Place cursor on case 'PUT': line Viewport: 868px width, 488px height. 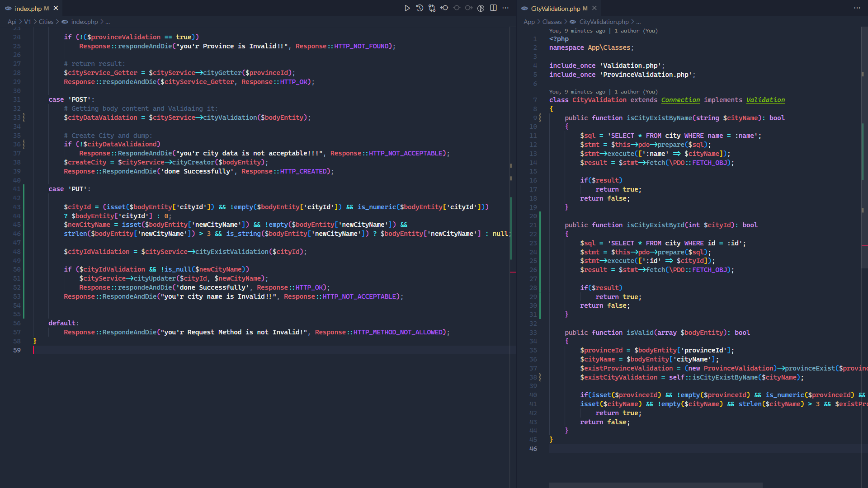pyautogui.click(x=70, y=189)
